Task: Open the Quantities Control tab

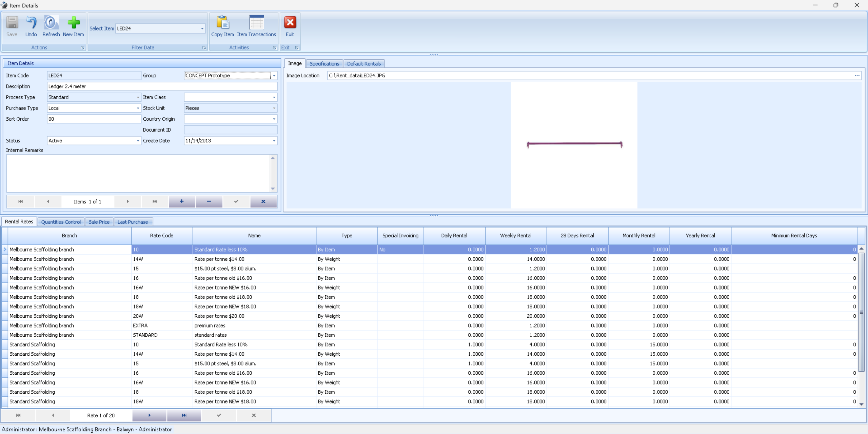Action: (61, 222)
